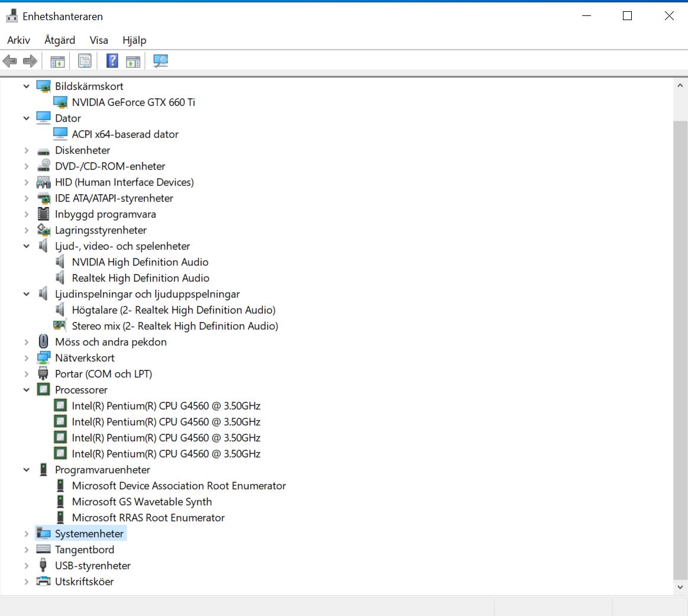Click the scan for hardware changes toolbar icon
688x616 pixels.
[x=160, y=61]
